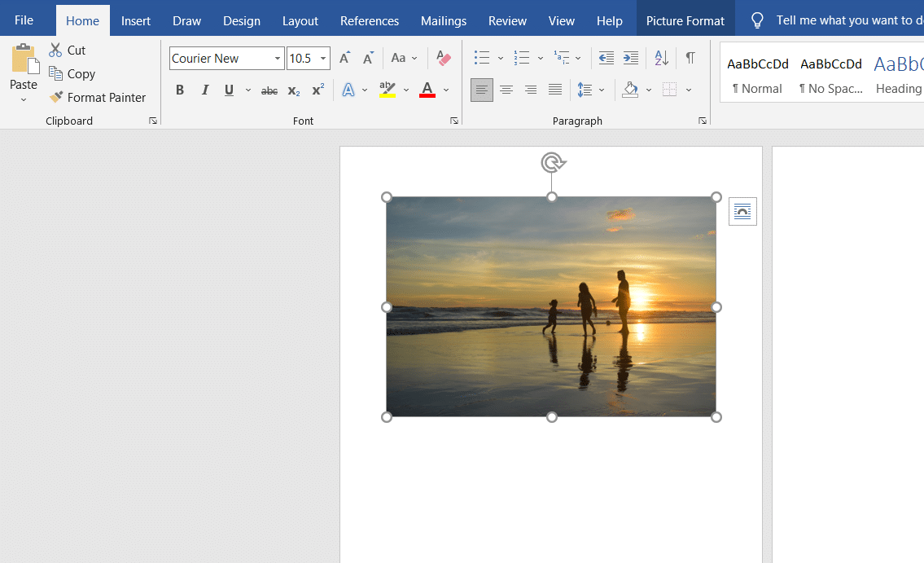Click the Paste clipboard icon
Screen dimensions: 924x563
click(24, 59)
